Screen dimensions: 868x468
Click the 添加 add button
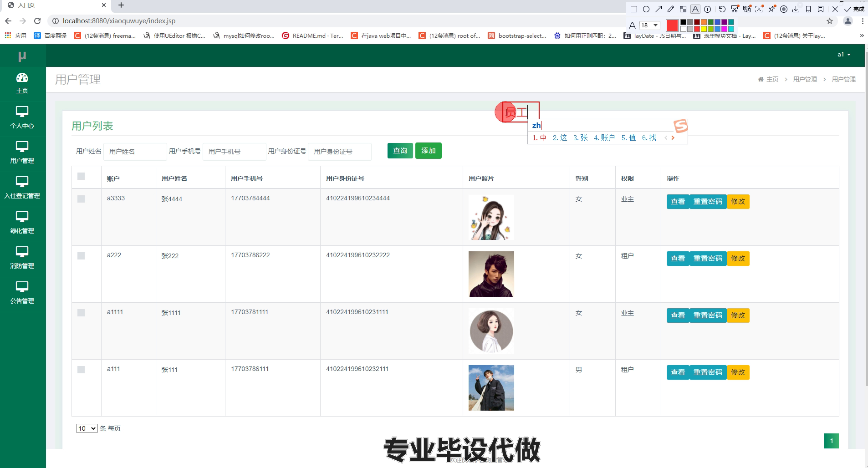point(429,151)
